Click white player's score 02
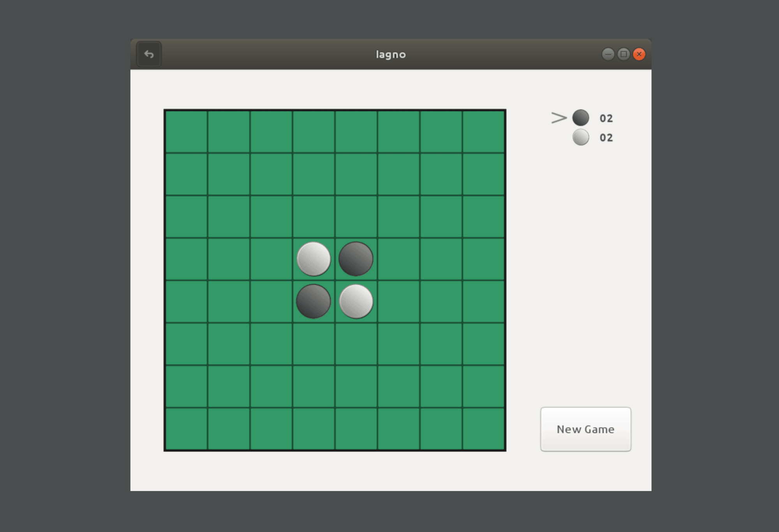The width and height of the screenshot is (779, 532). point(606,138)
